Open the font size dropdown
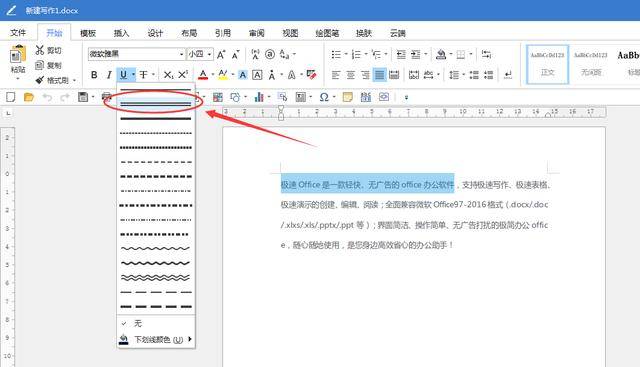640x367 pixels. [x=209, y=54]
